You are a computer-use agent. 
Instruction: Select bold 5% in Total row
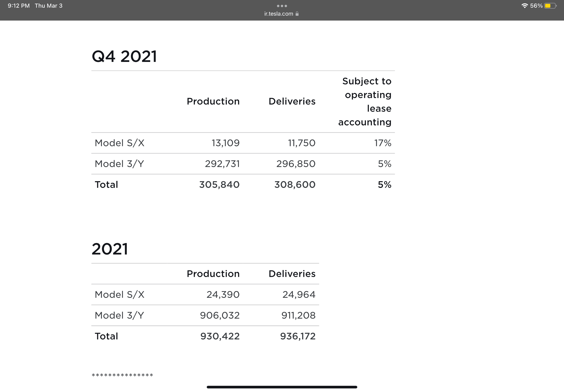pyautogui.click(x=385, y=185)
